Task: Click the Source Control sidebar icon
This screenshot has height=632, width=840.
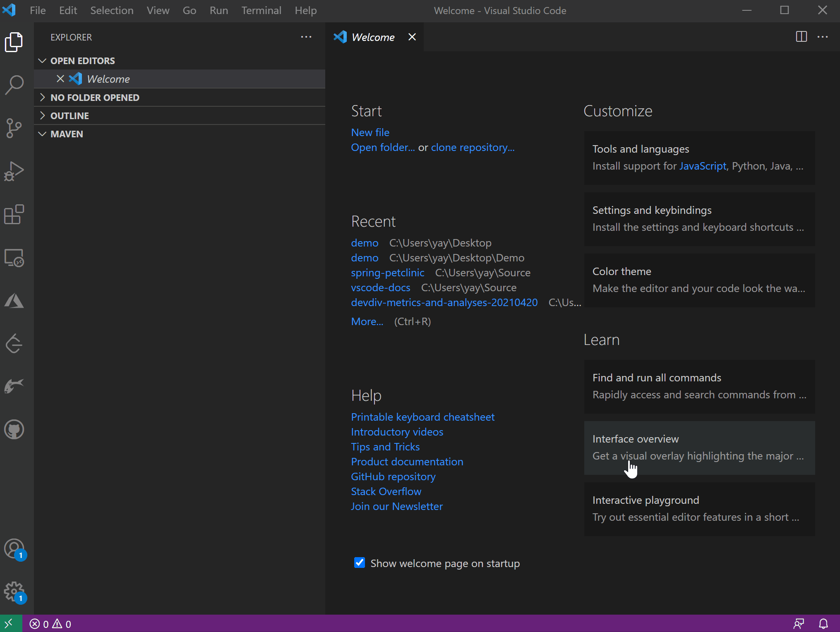Action: point(14,127)
